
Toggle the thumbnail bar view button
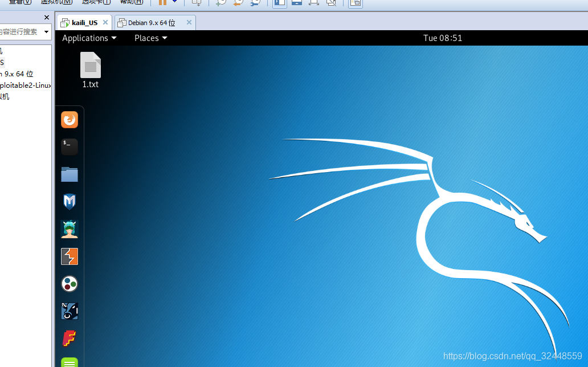[297, 3]
